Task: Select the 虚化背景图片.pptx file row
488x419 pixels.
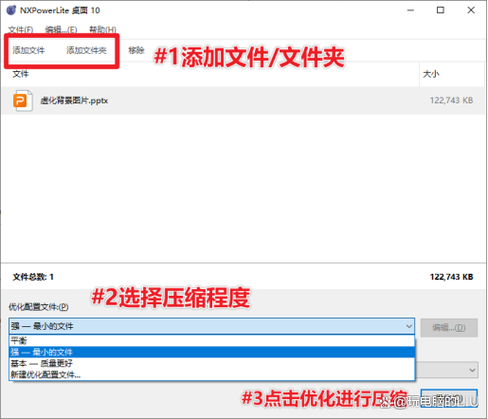Action: tap(243, 100)
